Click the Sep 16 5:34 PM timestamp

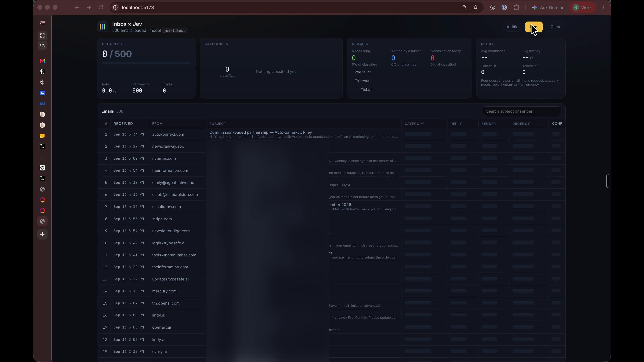pos(128,134)
